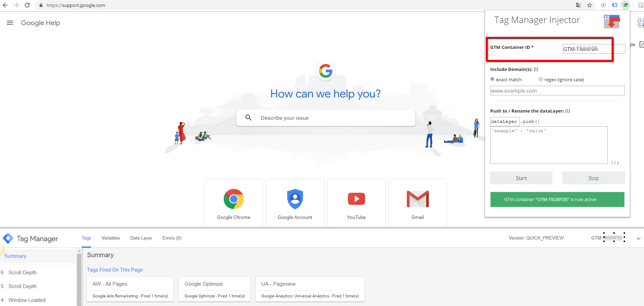The image size is (644, 306).
Task: Click the Tags Fired On This Page heading
Action: pyautogui.click(x=115, y=270)
